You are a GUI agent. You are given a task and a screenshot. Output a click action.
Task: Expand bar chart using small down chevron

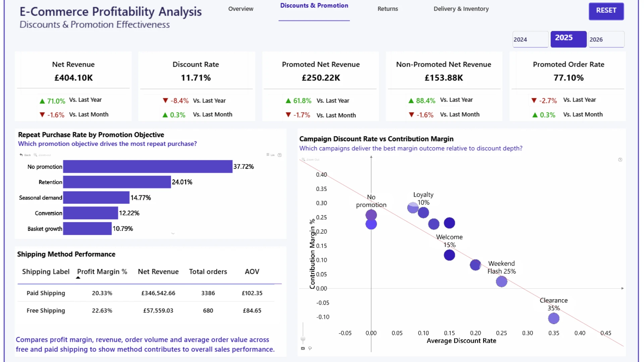click(x=173, y=233)
